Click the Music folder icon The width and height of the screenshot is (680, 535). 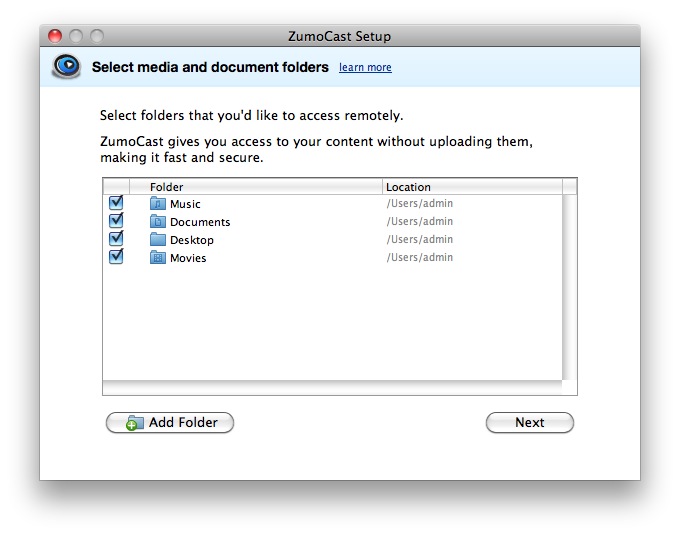pos(158,203)
